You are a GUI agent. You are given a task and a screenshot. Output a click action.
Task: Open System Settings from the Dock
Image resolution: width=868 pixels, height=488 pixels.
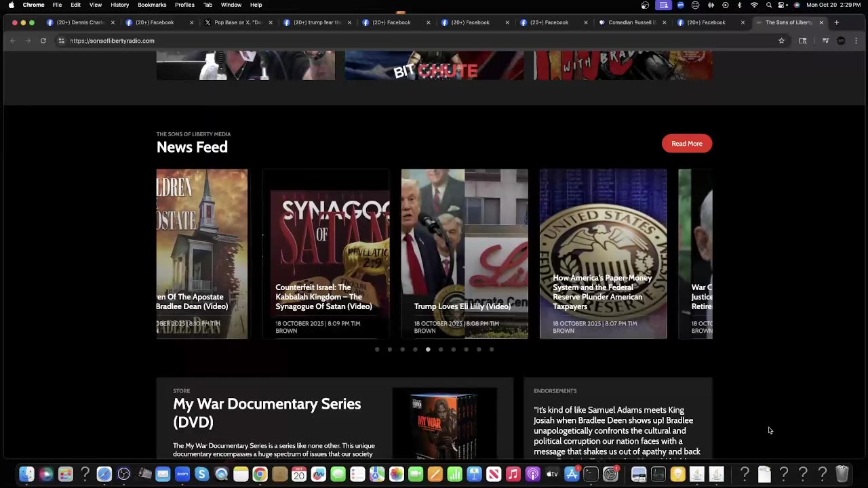coord(610,474)
